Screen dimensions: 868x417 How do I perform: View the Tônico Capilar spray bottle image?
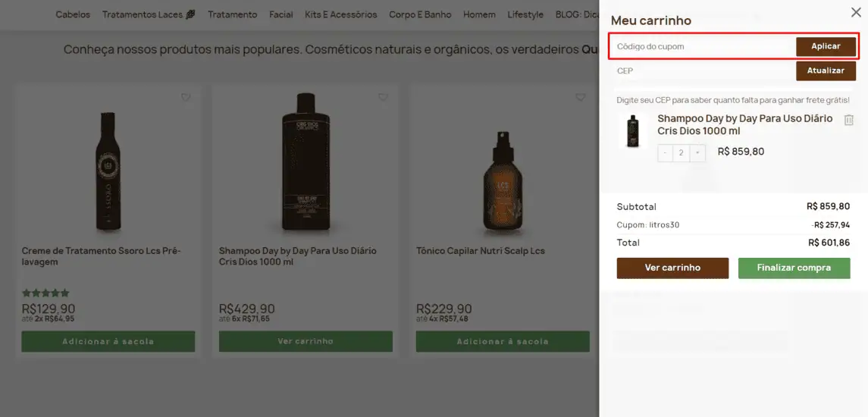(x=503, y=180)
